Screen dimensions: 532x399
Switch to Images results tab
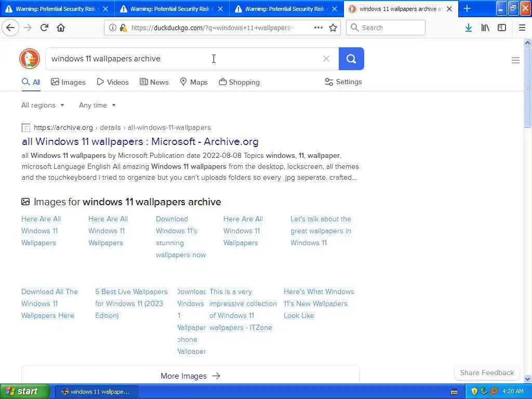(x=68, y=82)
